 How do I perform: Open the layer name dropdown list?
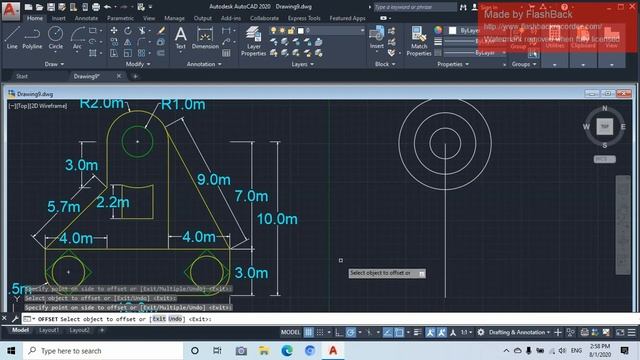362,31
